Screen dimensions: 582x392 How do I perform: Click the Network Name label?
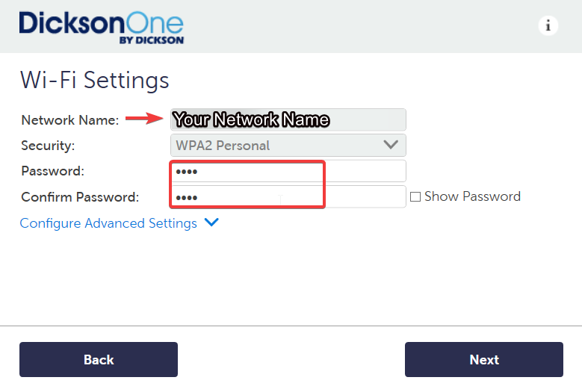69,120
